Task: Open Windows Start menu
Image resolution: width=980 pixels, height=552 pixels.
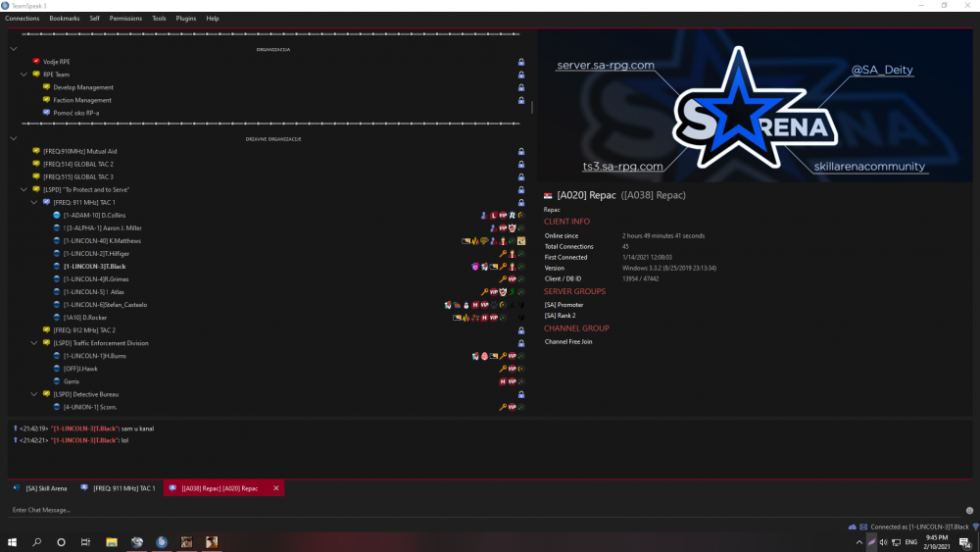Action: click(x=12, y=542)
